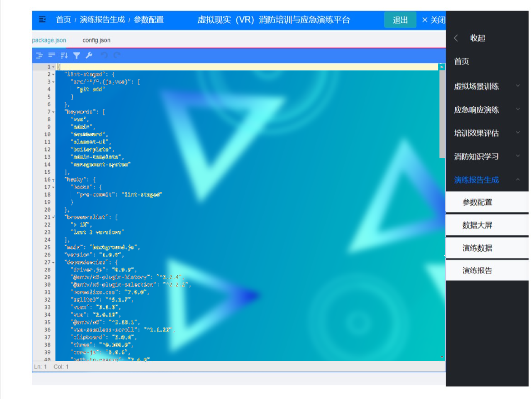
Task: Click the hamburger menu icon in header
Action: pyautogui.click(x=42, y=20)
